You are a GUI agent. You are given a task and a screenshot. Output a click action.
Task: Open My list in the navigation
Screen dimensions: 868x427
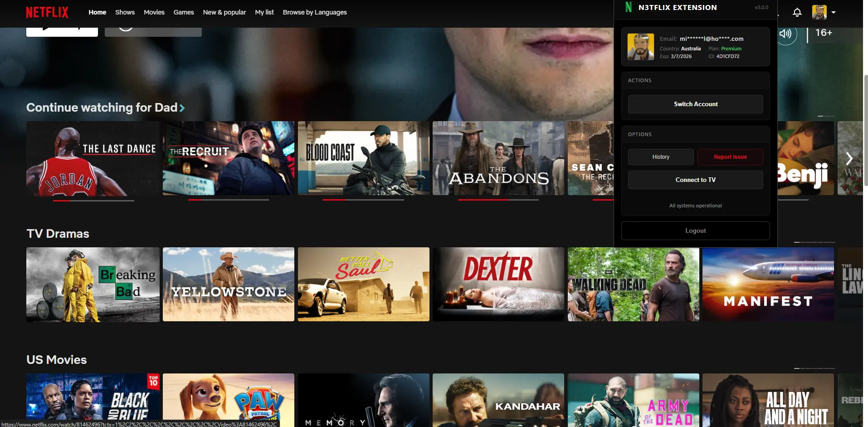(264, 12)
